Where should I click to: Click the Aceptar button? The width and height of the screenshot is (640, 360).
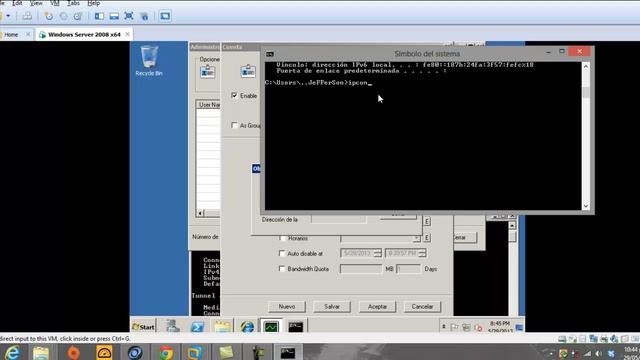[x=377, y=307]
